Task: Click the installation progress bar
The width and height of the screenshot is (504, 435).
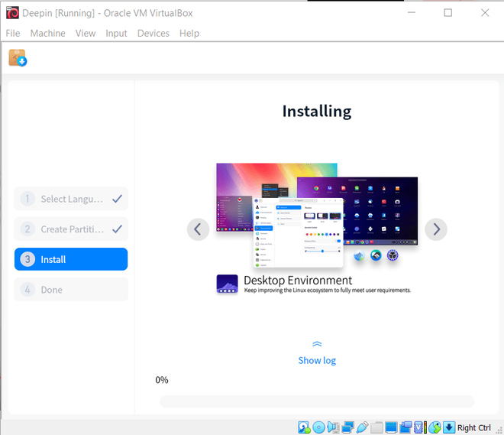Action: pyautogui.click(x=317, y=401)
